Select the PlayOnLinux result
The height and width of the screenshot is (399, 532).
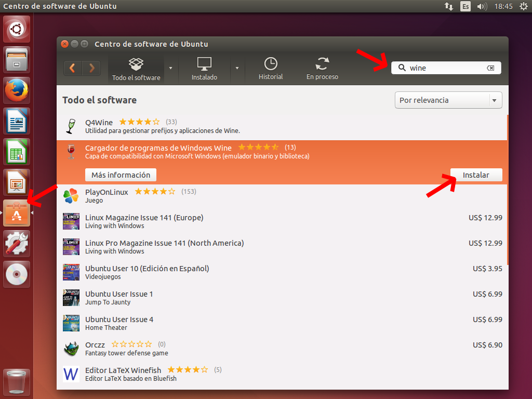pyautogui.click(x=282, y=196)
